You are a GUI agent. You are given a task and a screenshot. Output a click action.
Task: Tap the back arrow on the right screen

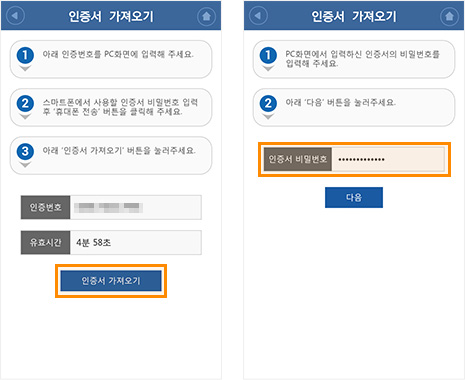coord(258,16)
